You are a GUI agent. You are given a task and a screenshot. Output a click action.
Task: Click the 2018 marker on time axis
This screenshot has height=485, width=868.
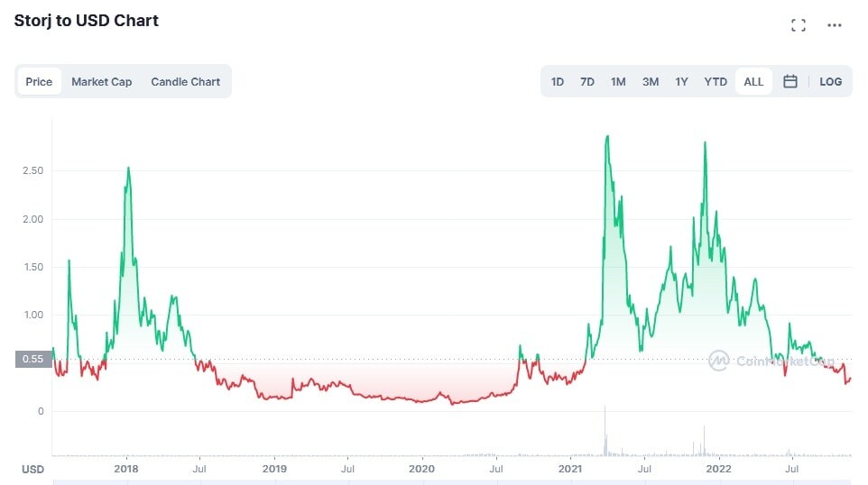tap(126, 469)
